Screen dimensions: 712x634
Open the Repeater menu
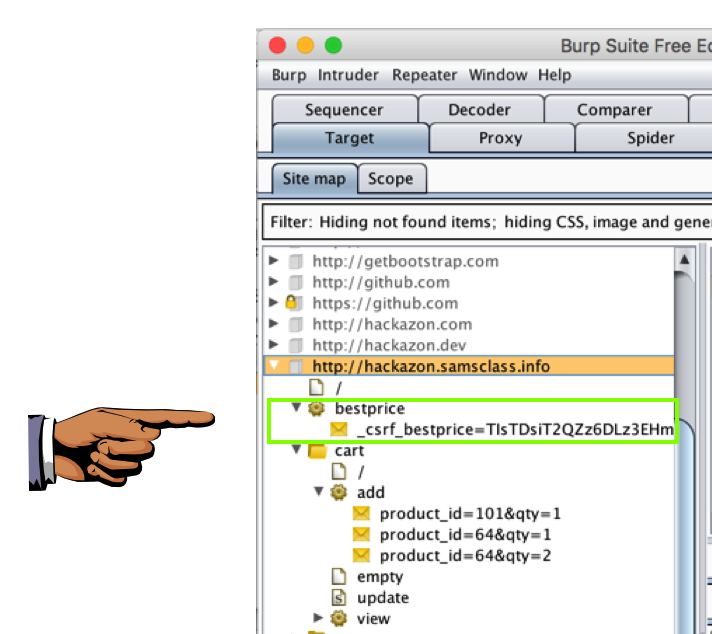click(x=425, y=75)
